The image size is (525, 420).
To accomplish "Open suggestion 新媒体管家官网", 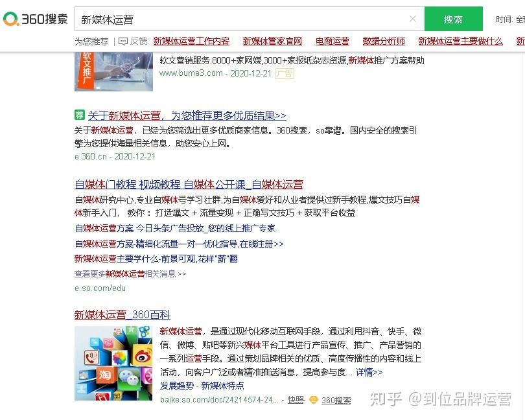I will 272,41.
